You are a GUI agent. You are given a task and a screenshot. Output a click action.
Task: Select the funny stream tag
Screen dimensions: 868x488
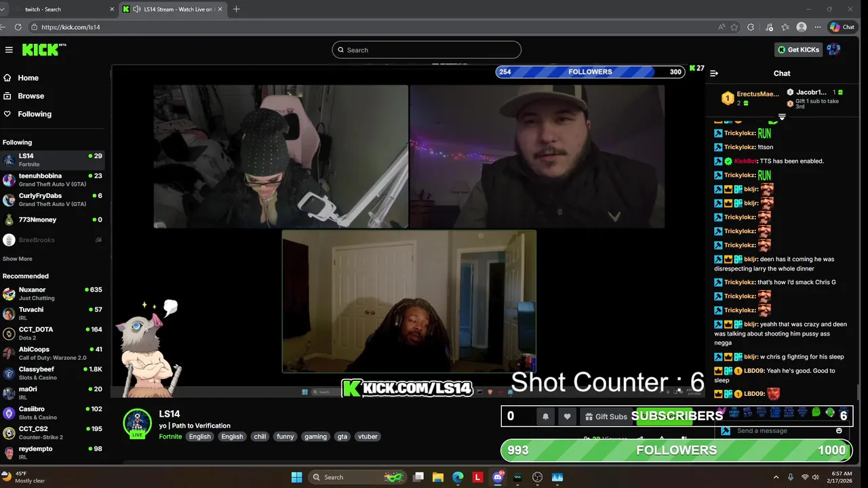(x=285, y=436)
